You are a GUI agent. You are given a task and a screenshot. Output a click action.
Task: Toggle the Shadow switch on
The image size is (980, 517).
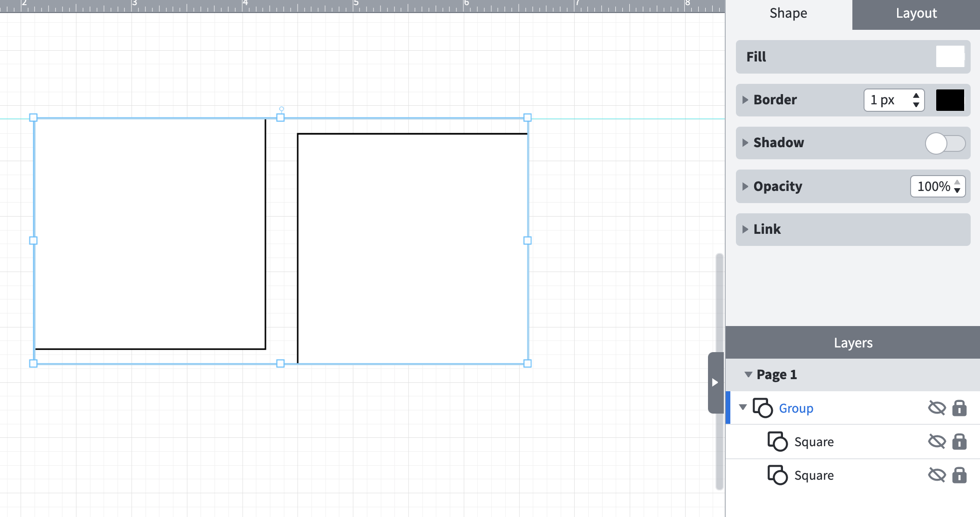click(945, 143)
